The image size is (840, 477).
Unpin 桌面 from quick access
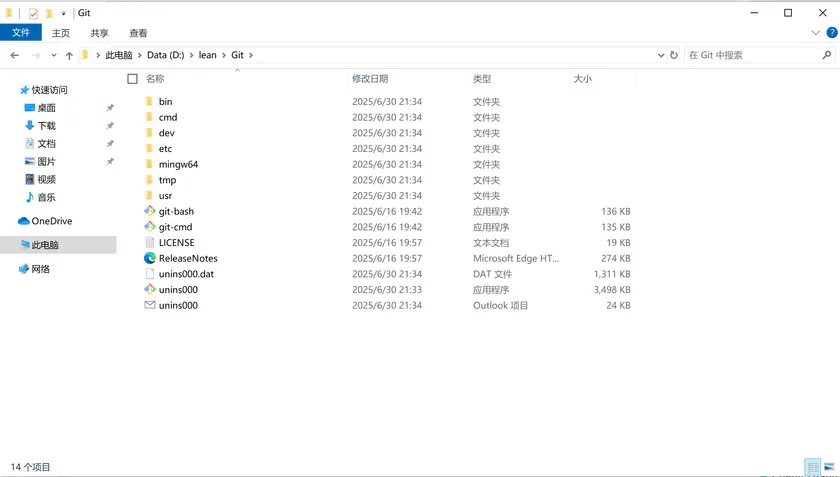(110, 108)
